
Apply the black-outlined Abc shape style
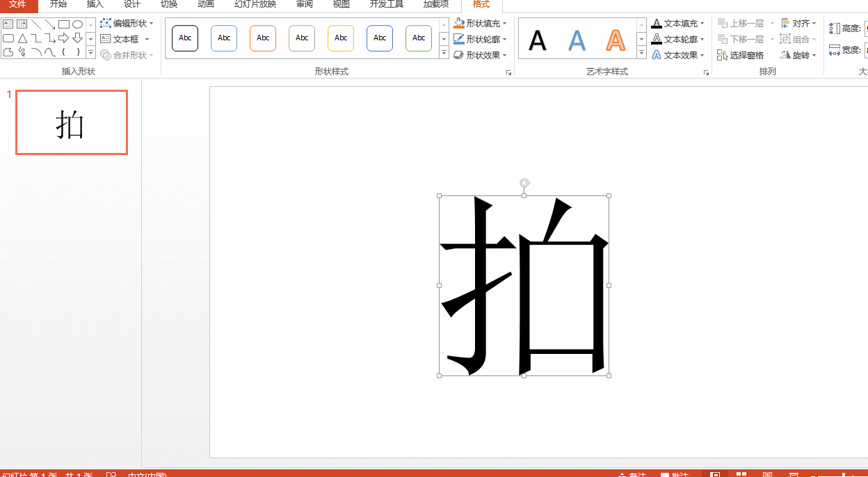pos(185,38)
